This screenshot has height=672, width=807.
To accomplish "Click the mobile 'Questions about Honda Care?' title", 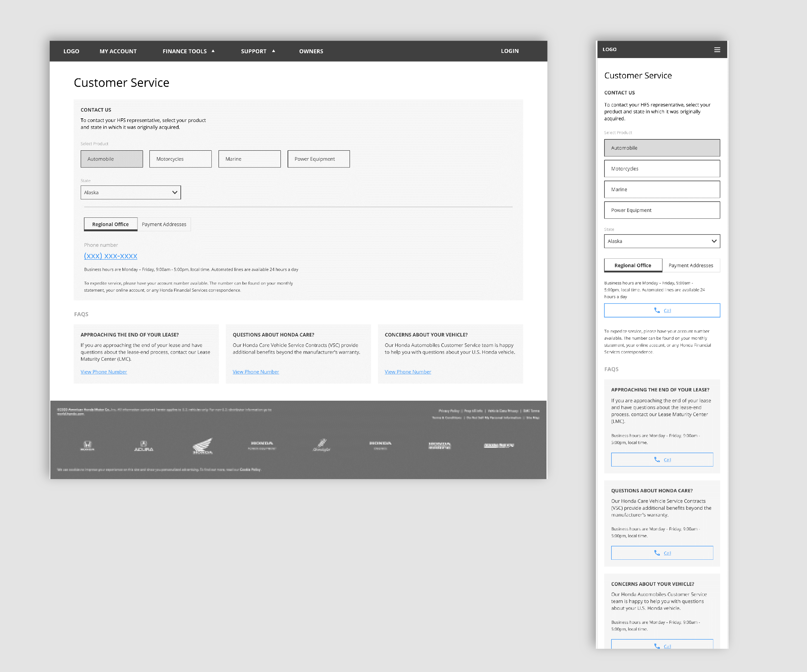I will [652, 491].
